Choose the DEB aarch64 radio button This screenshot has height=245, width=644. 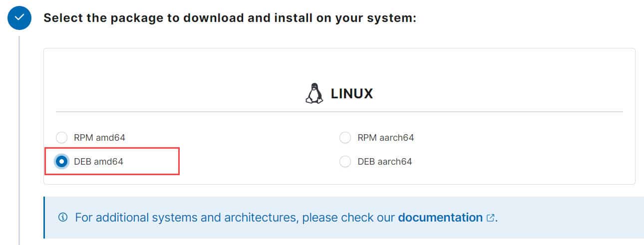(345, 161)
